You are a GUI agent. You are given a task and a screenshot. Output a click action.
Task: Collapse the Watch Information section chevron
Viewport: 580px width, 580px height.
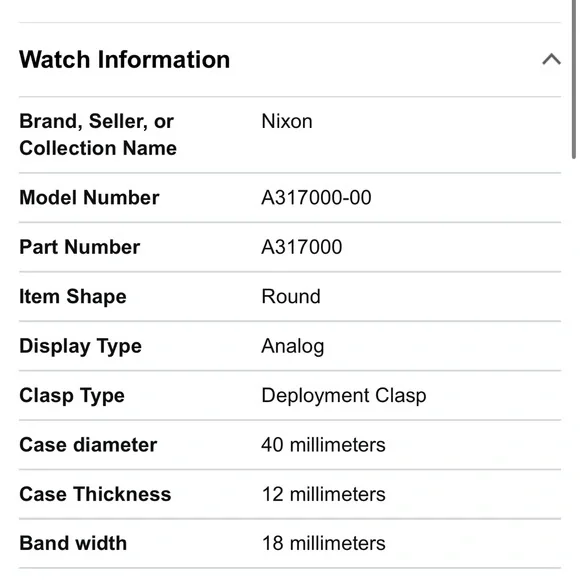coord(551,59)
